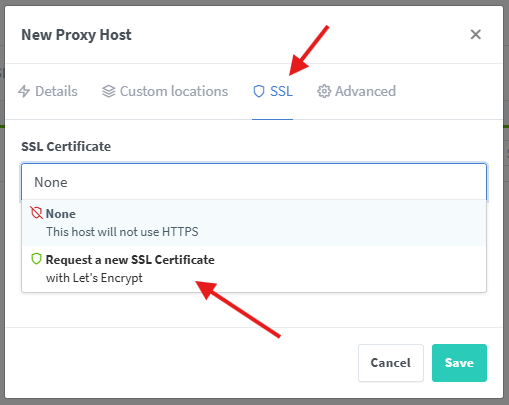Close the New Proxy Host dialog

click(475, 34)
